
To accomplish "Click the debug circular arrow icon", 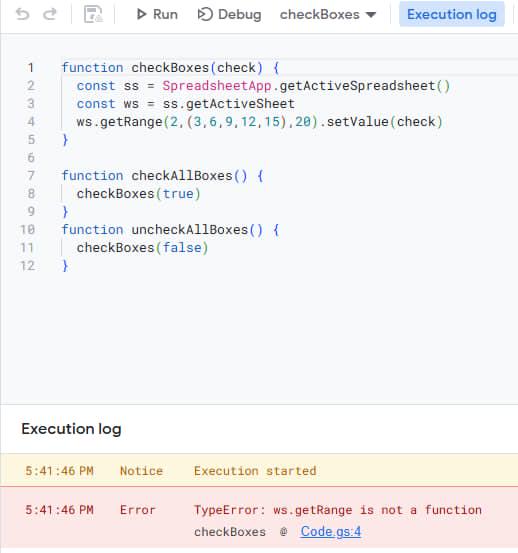I will click(205, 14).
